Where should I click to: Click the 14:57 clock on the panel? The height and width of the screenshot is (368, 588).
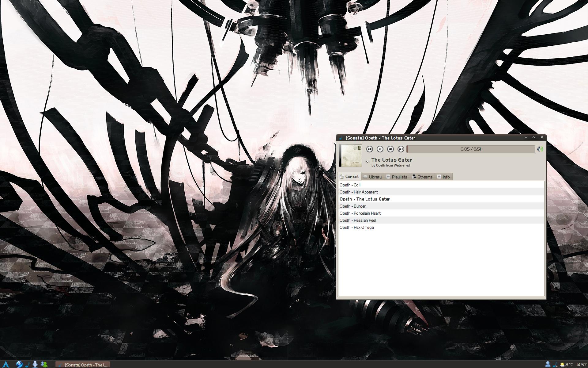tap(581, 365)
